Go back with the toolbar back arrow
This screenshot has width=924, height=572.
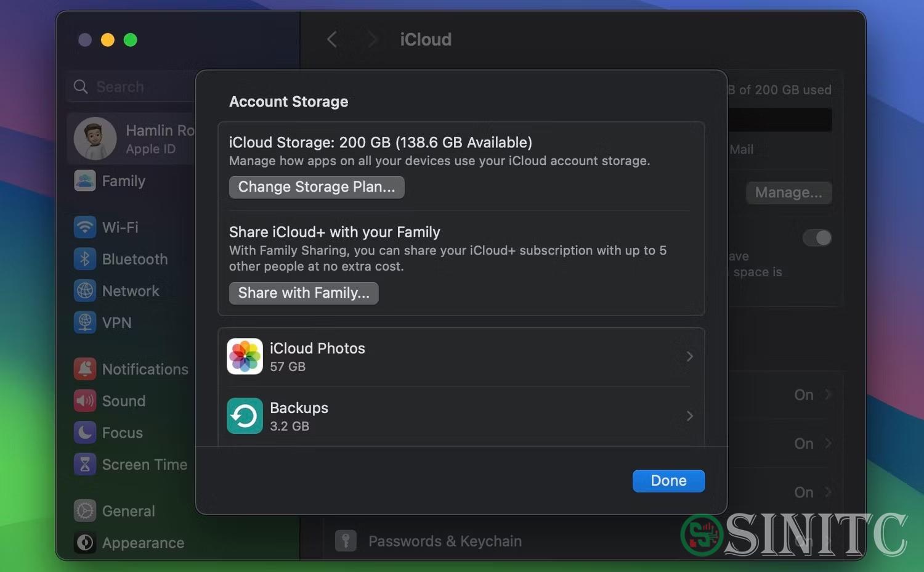coord(331,39)
